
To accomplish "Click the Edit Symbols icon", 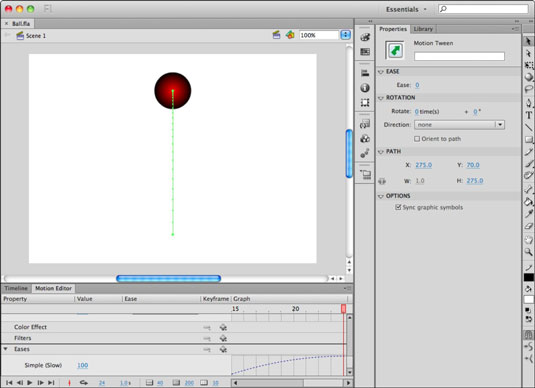I will pos(290,35).
